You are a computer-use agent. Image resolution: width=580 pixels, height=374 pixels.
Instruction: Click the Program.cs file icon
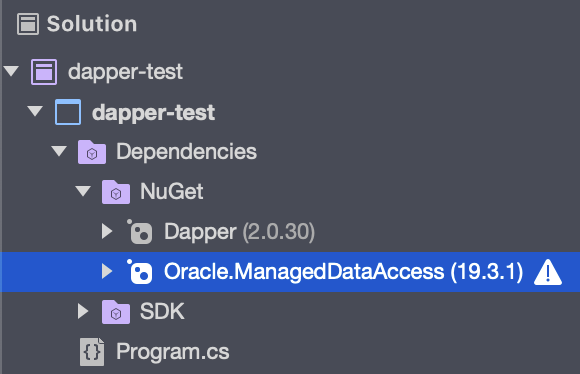[92, 352]
